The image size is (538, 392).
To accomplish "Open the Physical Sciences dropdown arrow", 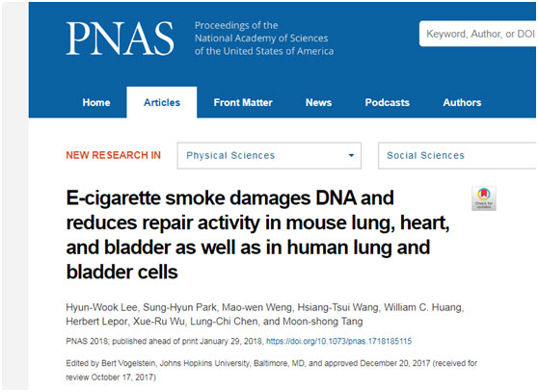I will tap(351, 156).
